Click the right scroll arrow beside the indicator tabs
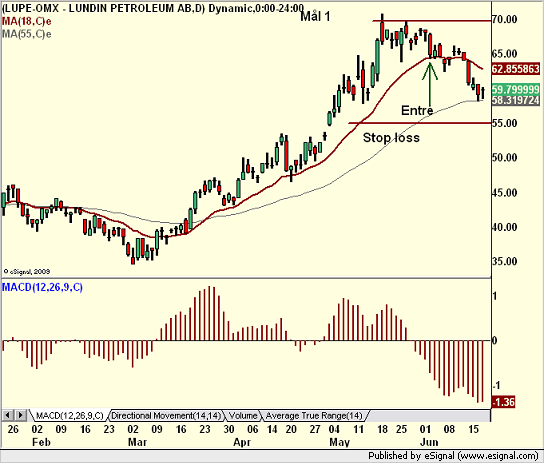544x463 pixels. tap(20, 415)
